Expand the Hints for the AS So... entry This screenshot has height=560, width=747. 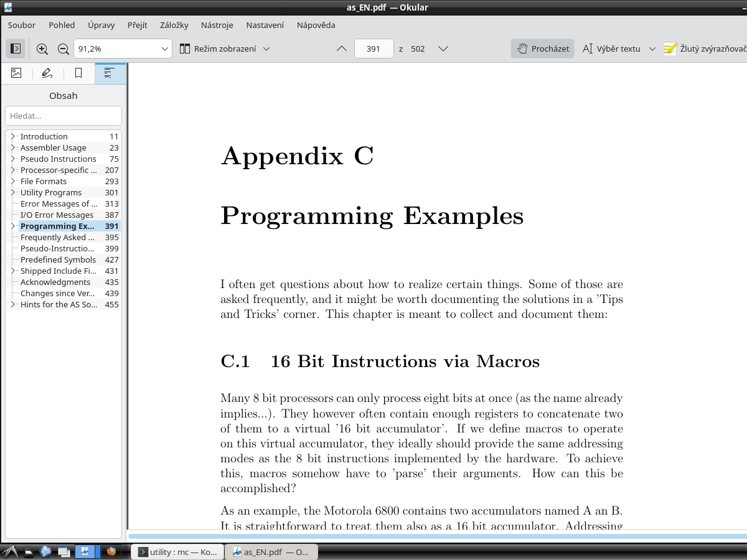[12, 304]
